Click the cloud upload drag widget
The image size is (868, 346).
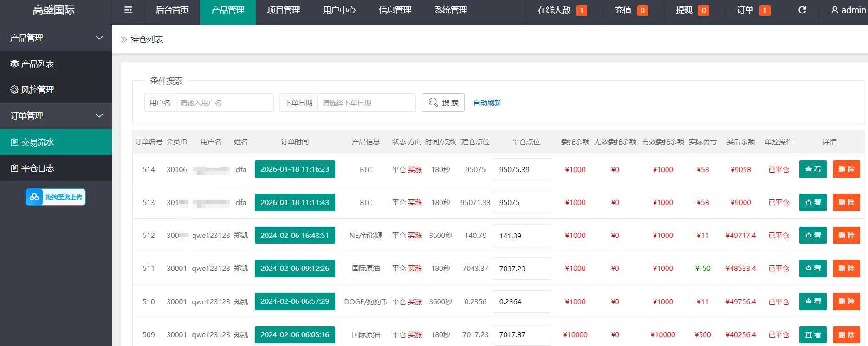[56, 197]
